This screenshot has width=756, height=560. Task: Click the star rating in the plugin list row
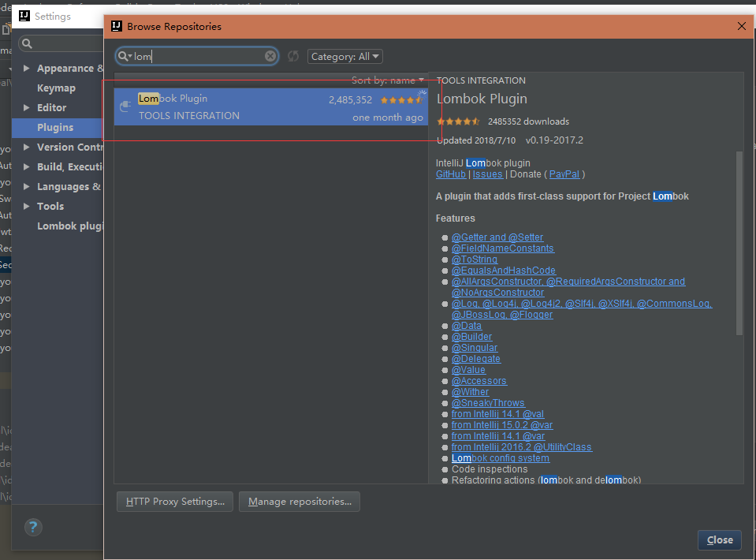click(x=401, y=100)
